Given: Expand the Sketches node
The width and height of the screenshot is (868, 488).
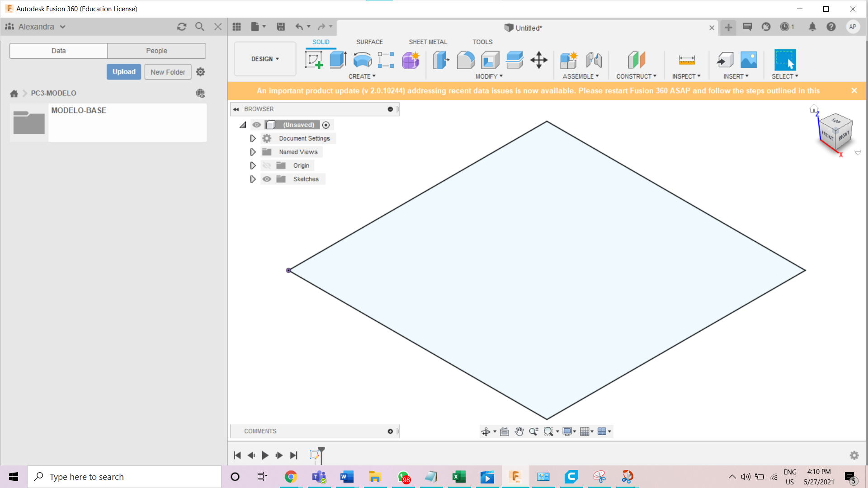Looking at the screenshot, I should click(x=253, y=179).
